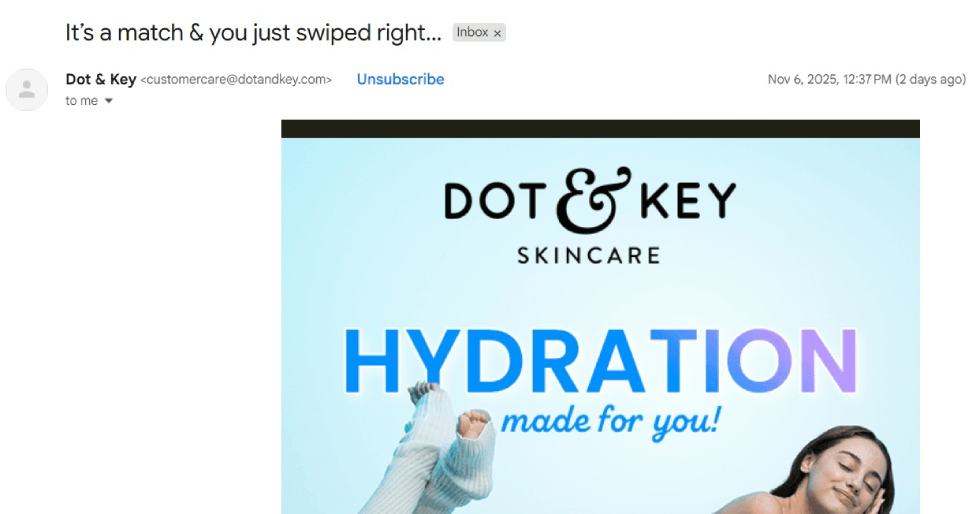The width and height of the screenshot is (980, 514).
Task: Click the 'to me' recipient text
Action: (x=81, y=101)
